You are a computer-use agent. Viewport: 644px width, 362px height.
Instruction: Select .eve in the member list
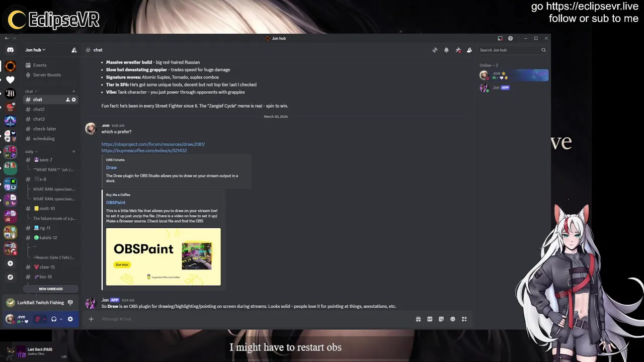(513, 75)
